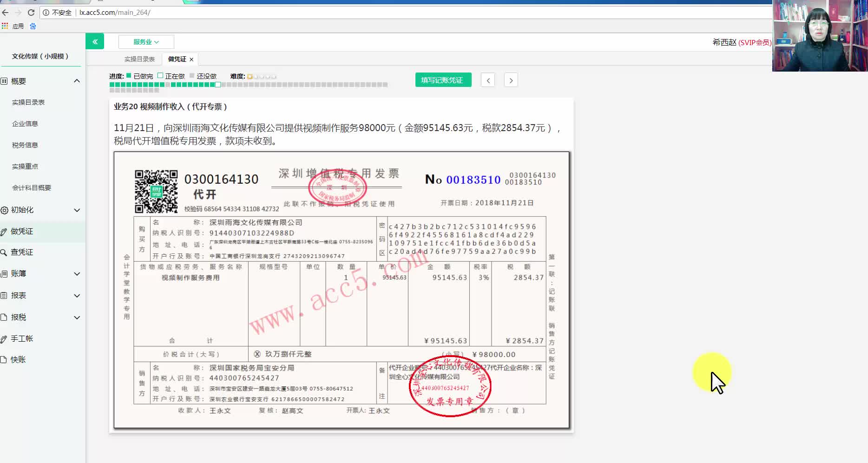This screenshot has height=463, width=868.
Task: Open the 服务业 industry dropdown
Action: point(146,42)
